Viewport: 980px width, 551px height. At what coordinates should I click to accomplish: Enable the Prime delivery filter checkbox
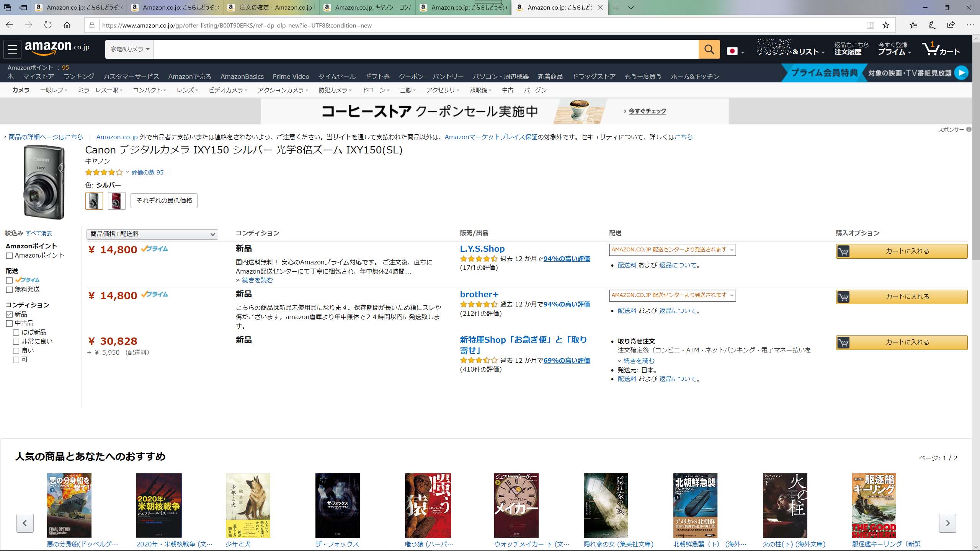pyautogui.click(x=10, y=280)
